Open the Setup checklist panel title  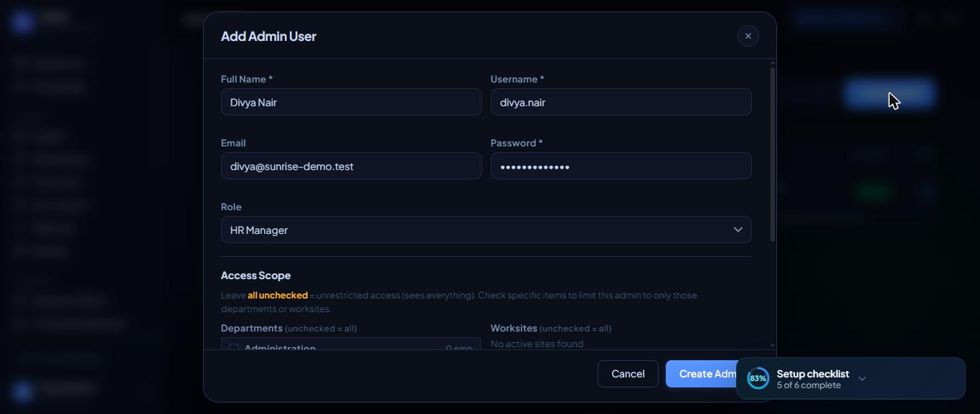[813, 373]
